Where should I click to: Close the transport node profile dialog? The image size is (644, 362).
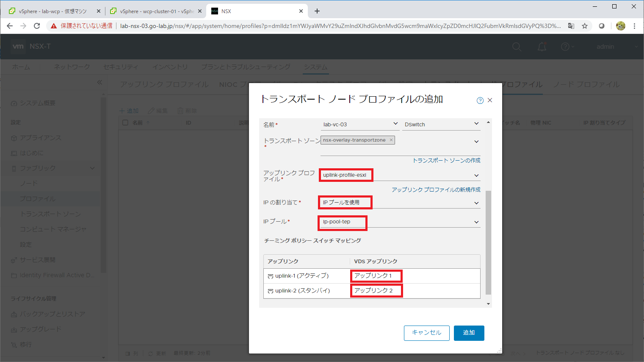click(490, 100)
